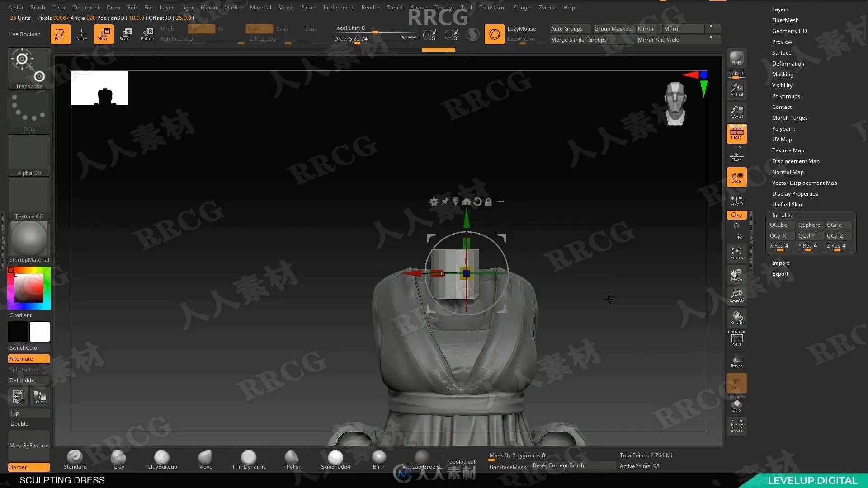The width and height of the screenshot is (868, 488).
Task: Click the MaskByFeature button
Action: [29, 446]
